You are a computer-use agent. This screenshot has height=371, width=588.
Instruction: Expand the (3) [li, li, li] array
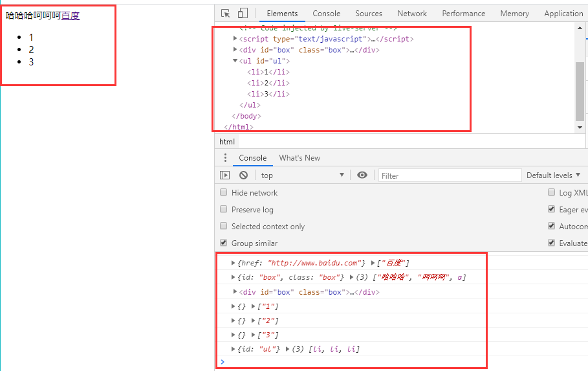(287, 349)
